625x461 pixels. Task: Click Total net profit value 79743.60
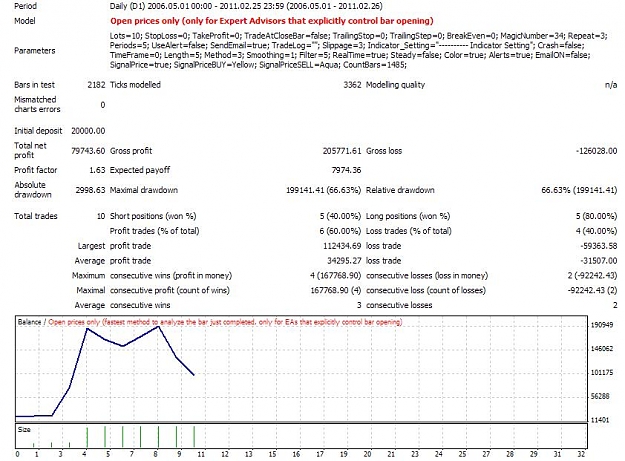tap(88, 151)
